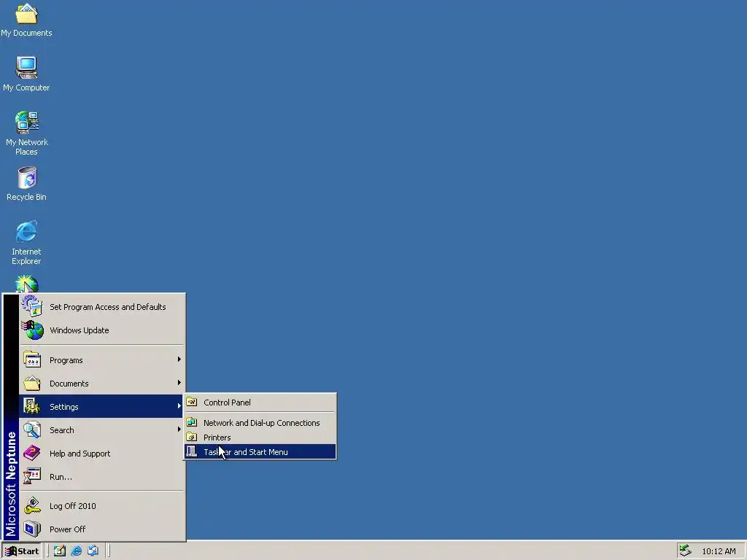
Task: Launch Outlook Express from quick launch
Action: pyautogui.click(x=93, y=551)
